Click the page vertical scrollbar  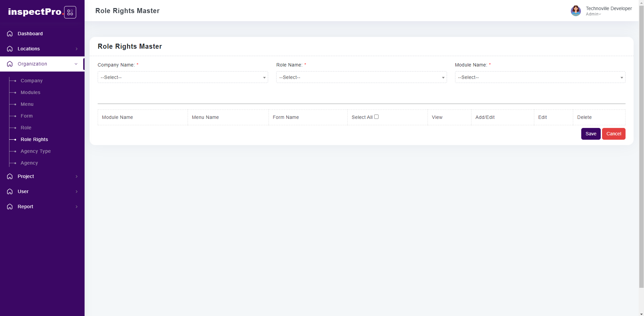pyautogui.click(x=641, y=151)
